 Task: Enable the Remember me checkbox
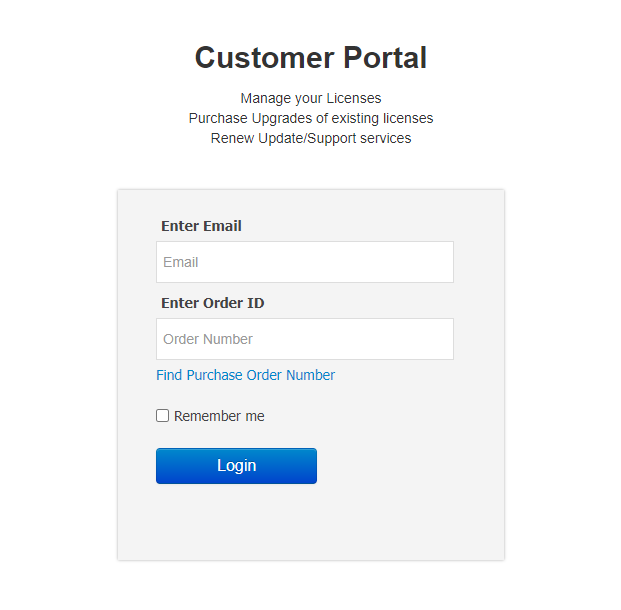pos(163,416)
